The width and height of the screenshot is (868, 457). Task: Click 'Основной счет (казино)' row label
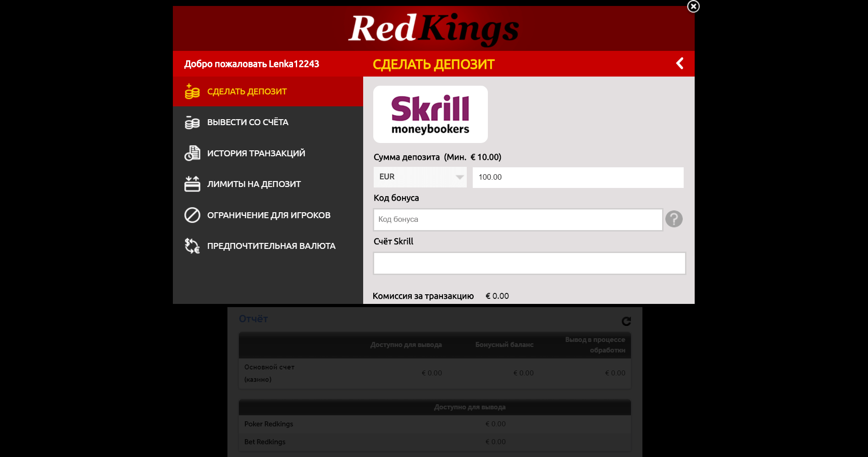[x=269, y=373]
